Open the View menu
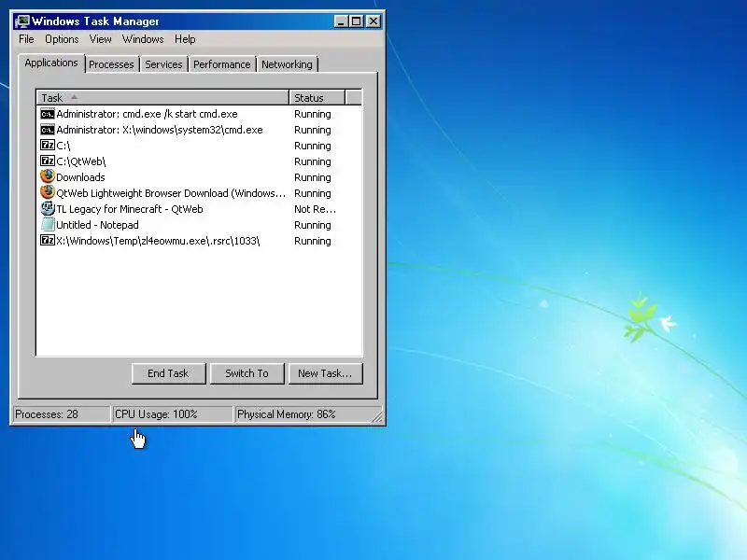Image resolution: width=747 pixels, height=560 pixels. pyautogui.click(x=100, y=39)
